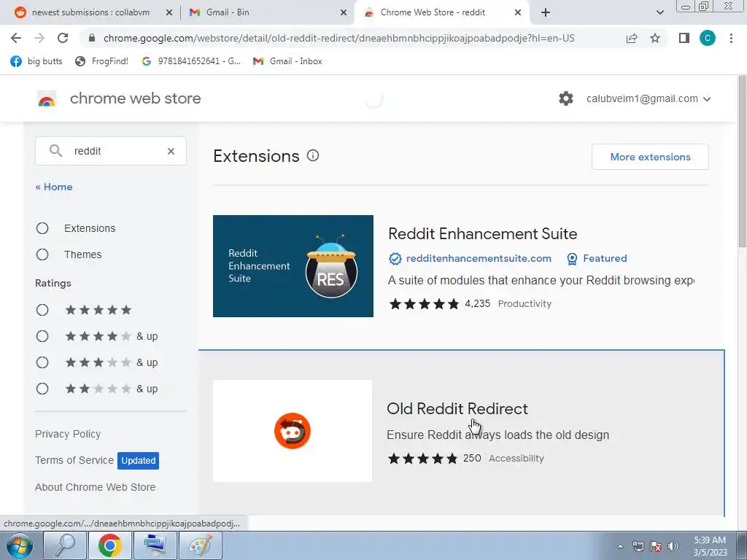Close the Gmail - Bin tab

pos(344,12)
